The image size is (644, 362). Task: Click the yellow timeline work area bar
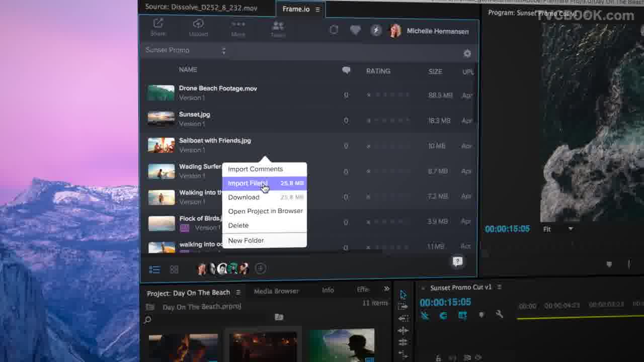pyautogui.click(x=580, y=317)
